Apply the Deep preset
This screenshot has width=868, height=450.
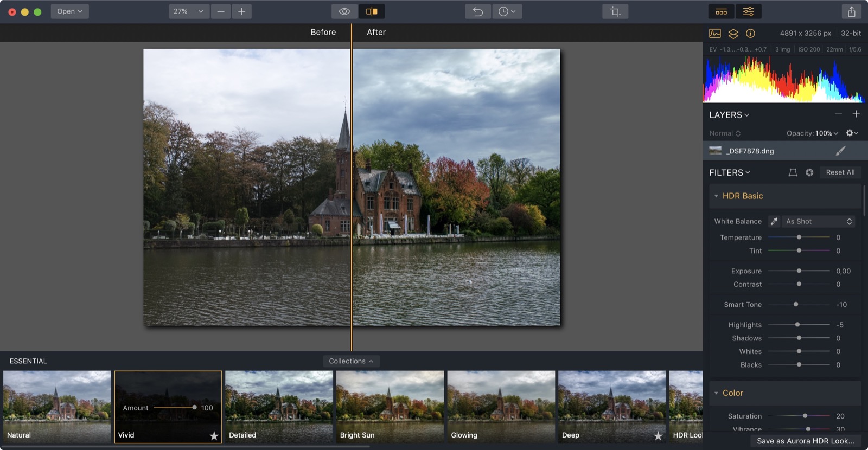click(612, 407)
